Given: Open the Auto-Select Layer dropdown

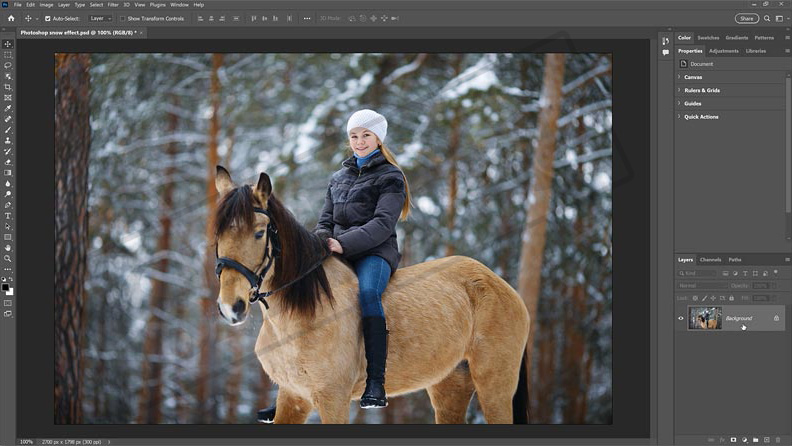Looking at the screenshot, I should (100, 18).
